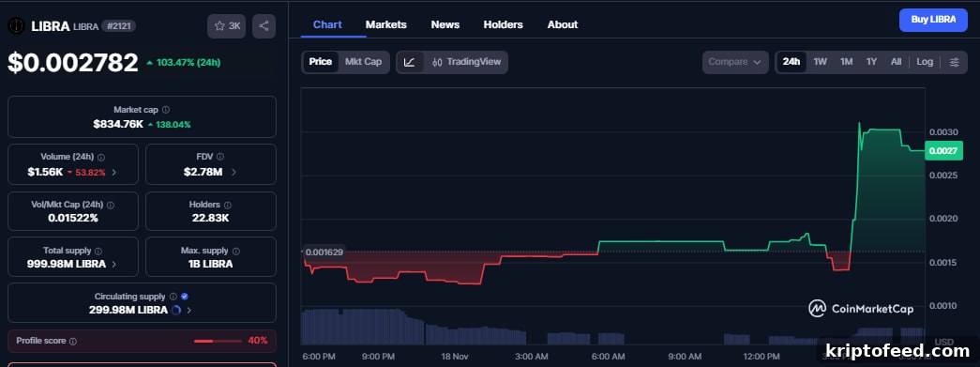980x367 pixels.
Task: Expand FDV details chevron
Action: pos(234,172)
